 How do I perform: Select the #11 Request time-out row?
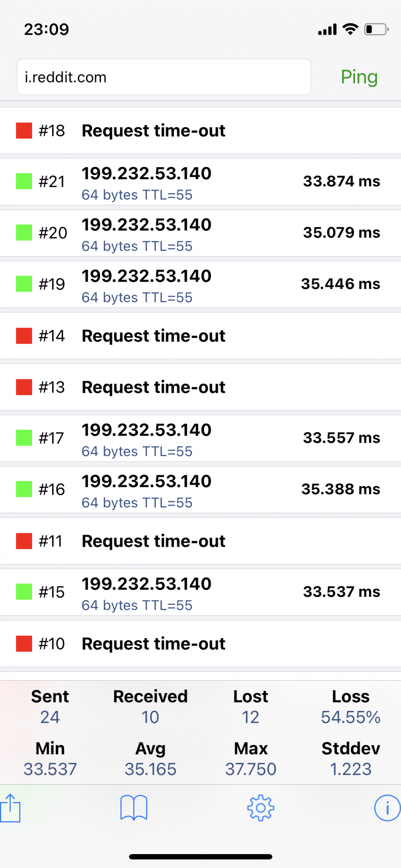click(x=200, y=541)
